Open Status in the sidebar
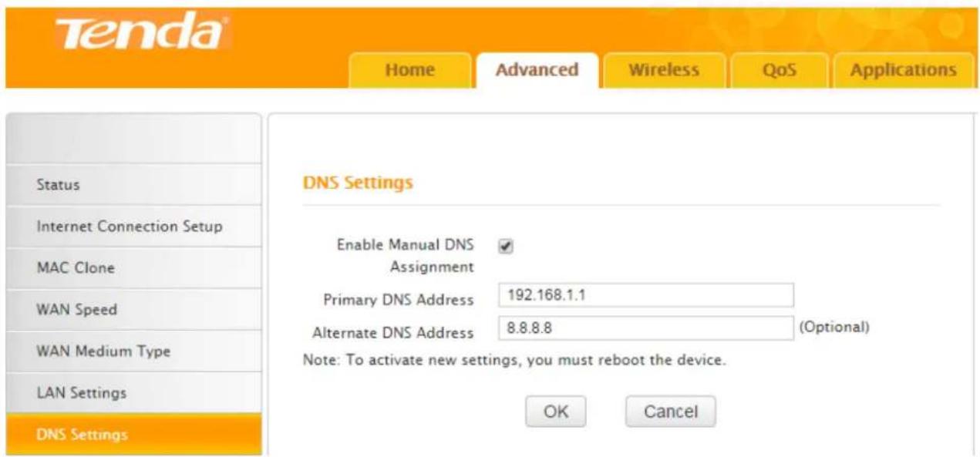Image resolution: width=980 pixels, height=457 pixels. 133,185
